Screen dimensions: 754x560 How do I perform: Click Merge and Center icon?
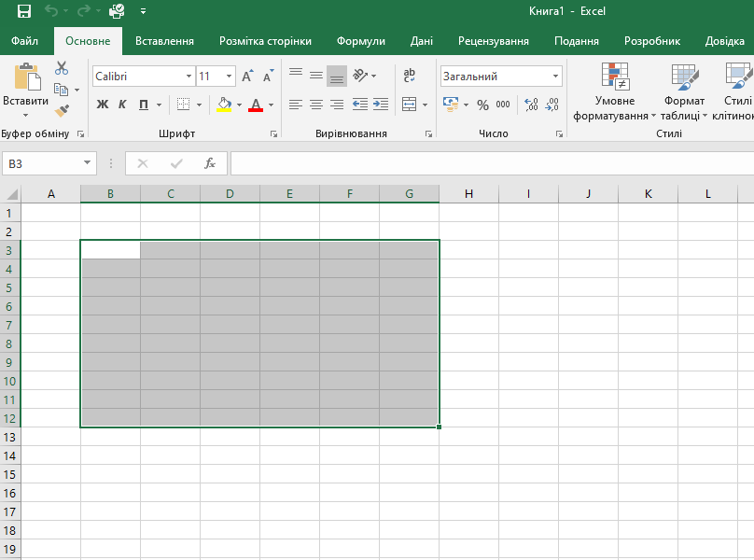tap(410, 105)
